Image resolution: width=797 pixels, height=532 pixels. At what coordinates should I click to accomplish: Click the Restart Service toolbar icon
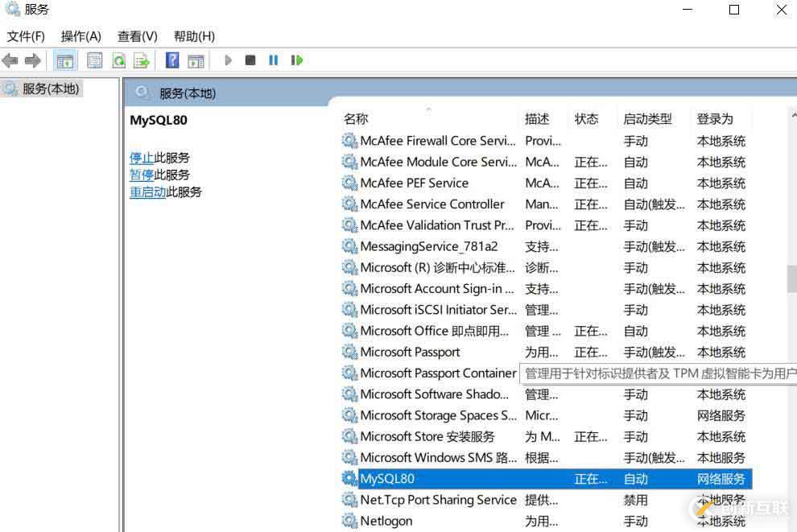click(x=297, y=60)
